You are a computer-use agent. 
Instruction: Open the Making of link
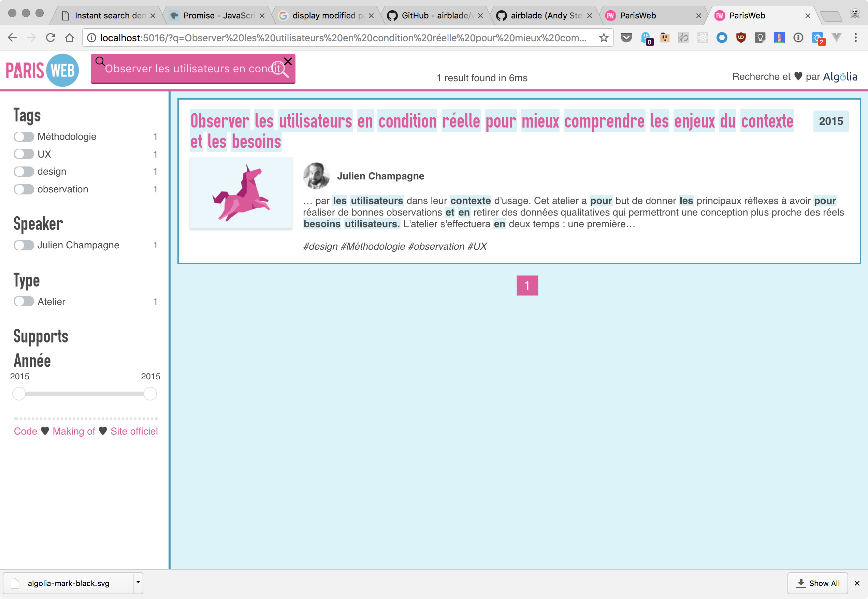(74, 431)
